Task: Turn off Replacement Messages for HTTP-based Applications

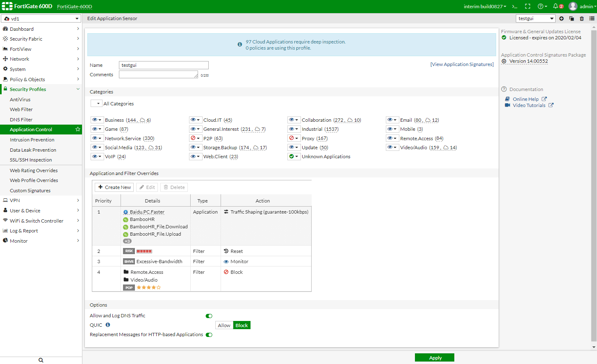Action: 209,334
